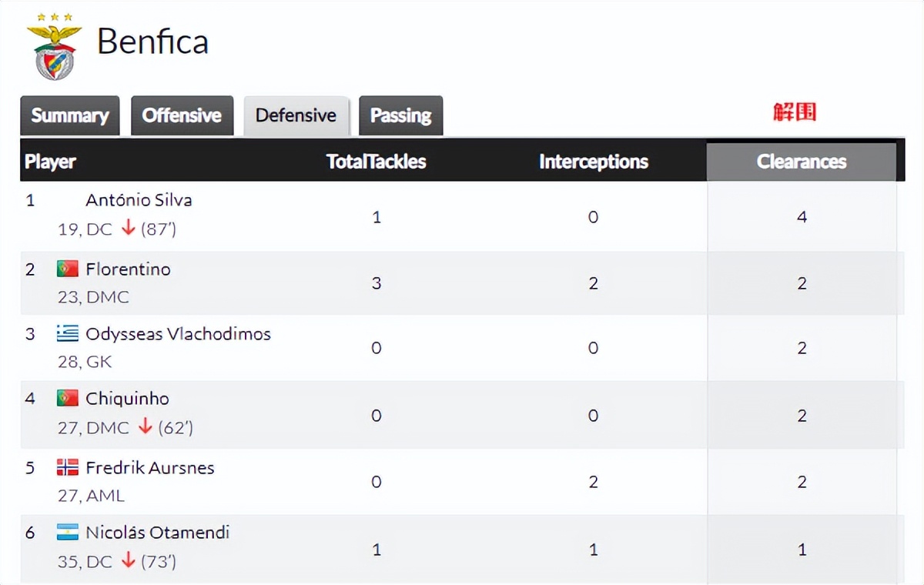Select the Defensive tab
The width and height of the screenshot is (924, 585).
coord(296,115)
